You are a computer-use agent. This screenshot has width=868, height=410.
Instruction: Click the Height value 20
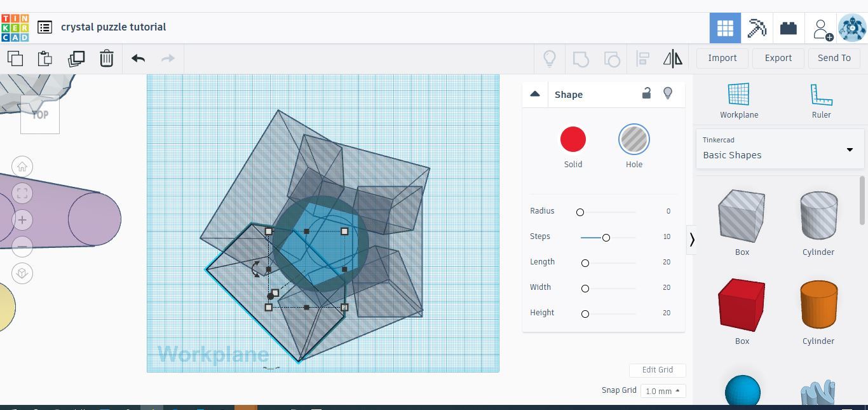click(x=667, y=313)
